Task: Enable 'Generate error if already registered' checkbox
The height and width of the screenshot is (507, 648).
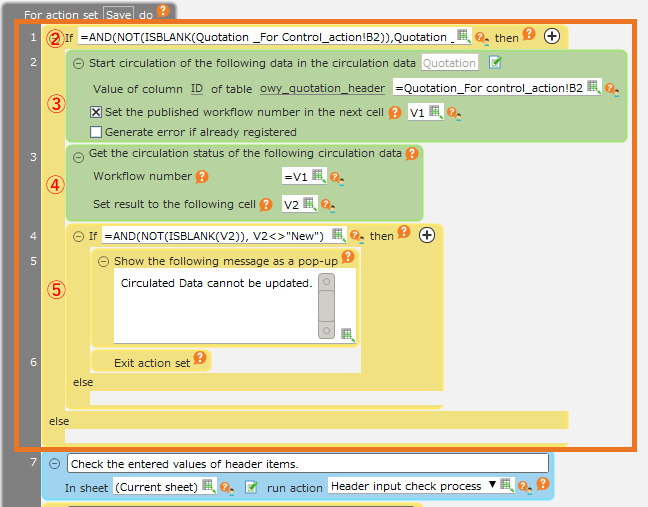Action: pos(96,132)
